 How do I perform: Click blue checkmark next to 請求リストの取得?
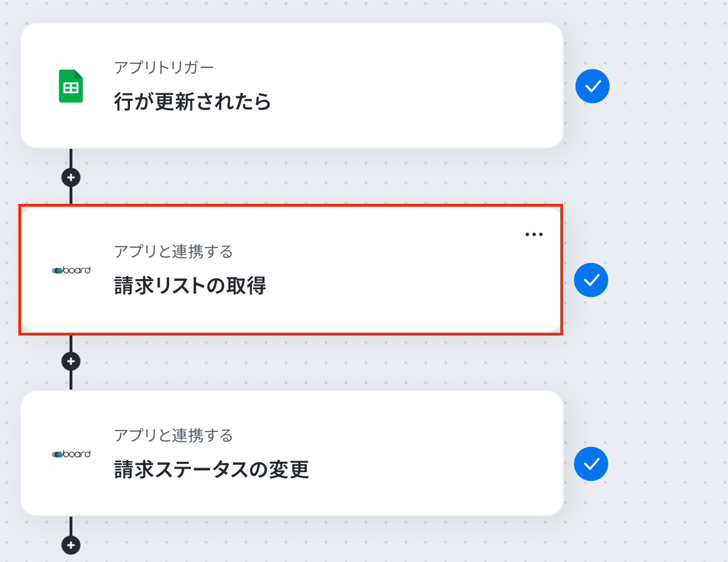(591, 280)
